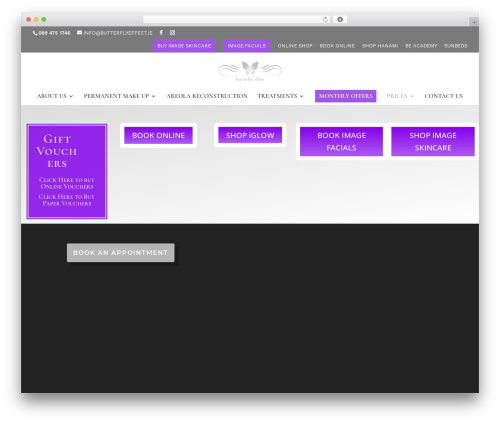Click the Book An Appointment button
Screen dimensions: 500x423
click(x=121, y=253)
